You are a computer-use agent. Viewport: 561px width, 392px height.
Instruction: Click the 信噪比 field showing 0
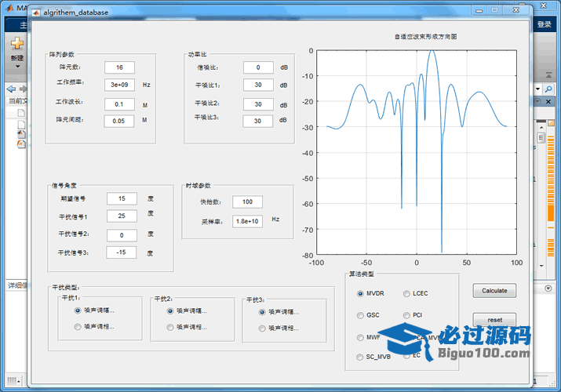coord(258,67)
